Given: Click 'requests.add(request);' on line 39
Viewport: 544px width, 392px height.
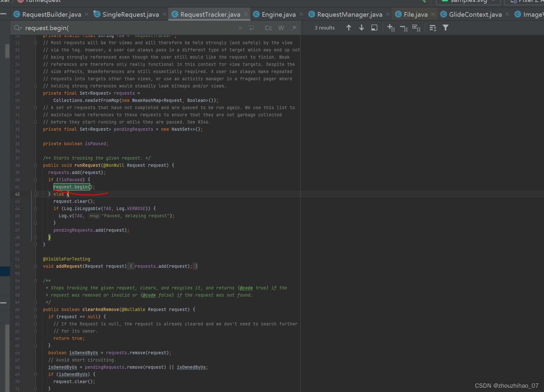Looking at the screenshot, I should (77, 173).
